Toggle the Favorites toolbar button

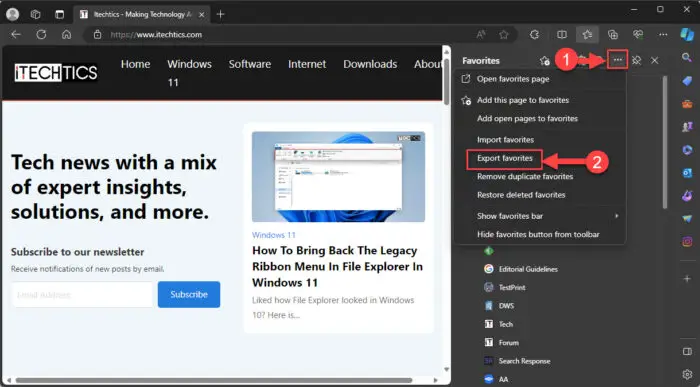(587, 34)
